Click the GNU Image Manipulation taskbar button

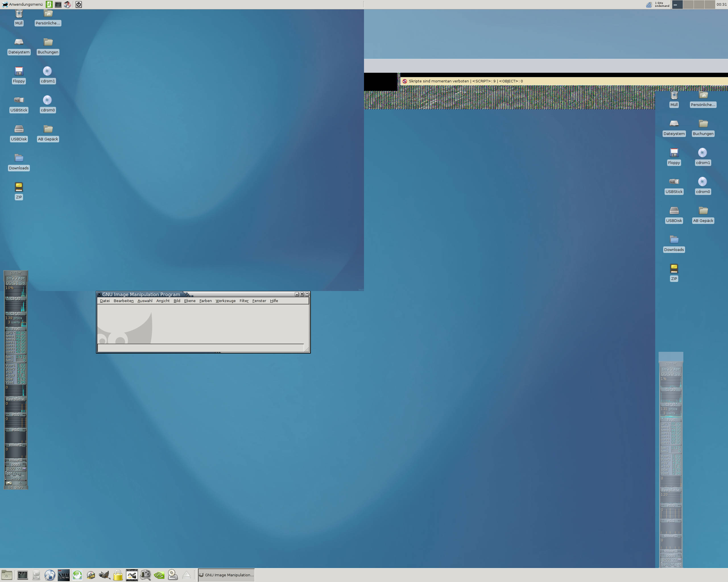coord(226,575)
